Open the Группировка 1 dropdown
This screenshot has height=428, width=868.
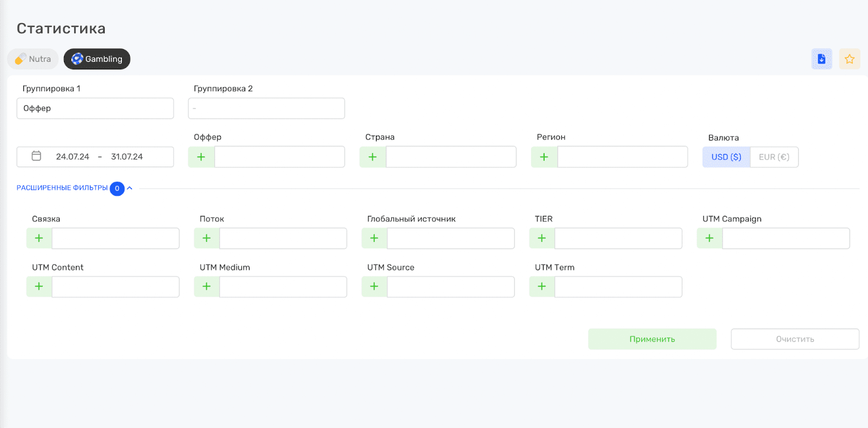(x=95, y=108)
